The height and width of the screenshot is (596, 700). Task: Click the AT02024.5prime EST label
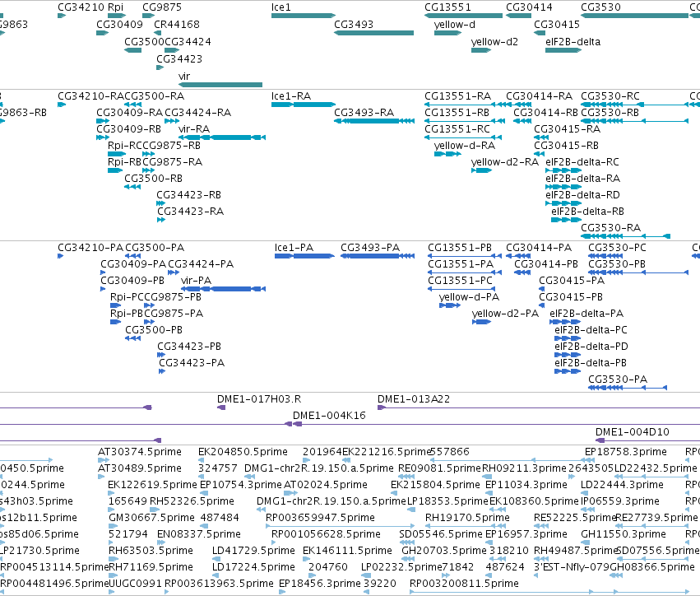point(326,485)
